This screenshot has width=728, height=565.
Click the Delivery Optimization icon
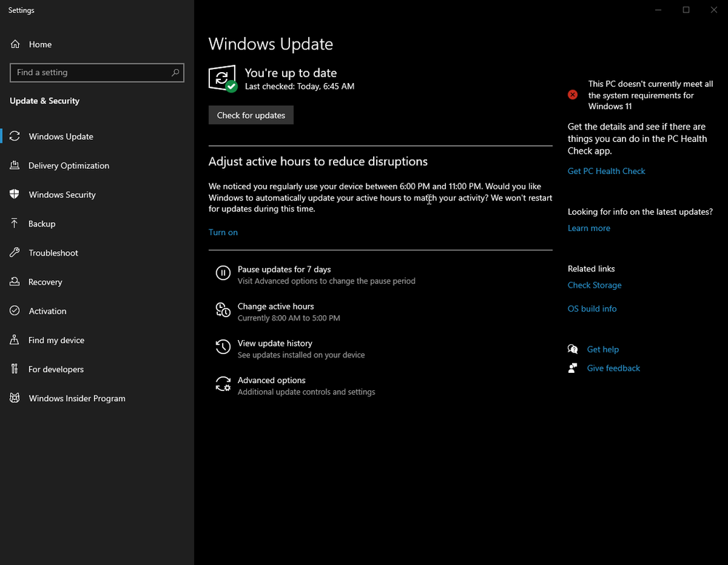click(x=15, y=165)
